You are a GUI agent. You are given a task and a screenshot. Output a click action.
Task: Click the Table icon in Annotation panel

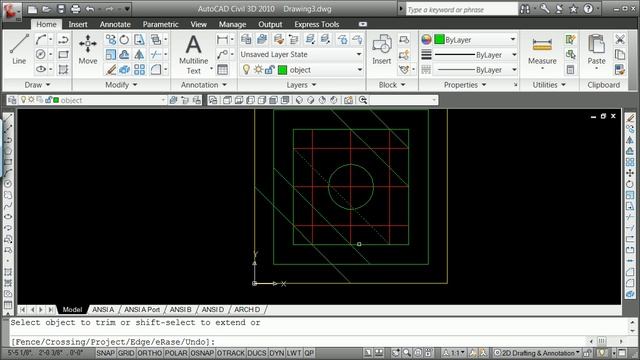pos(222,69)
